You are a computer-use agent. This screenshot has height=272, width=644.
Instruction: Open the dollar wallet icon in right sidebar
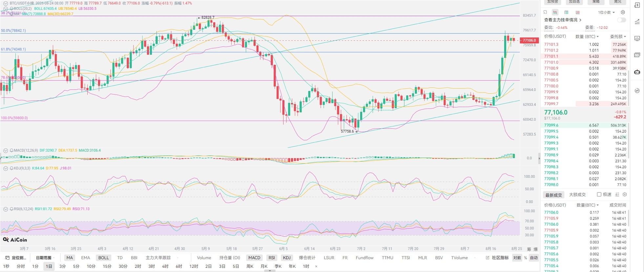click(637, 5)
